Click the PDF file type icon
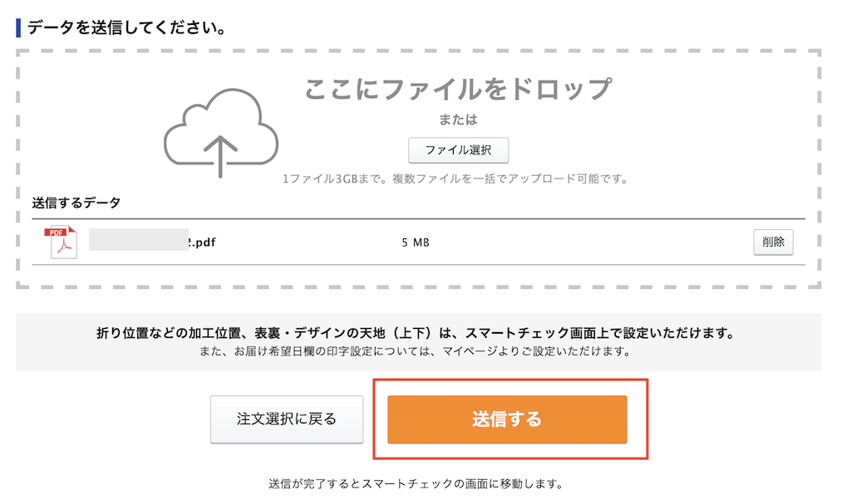 pos(61,242)
